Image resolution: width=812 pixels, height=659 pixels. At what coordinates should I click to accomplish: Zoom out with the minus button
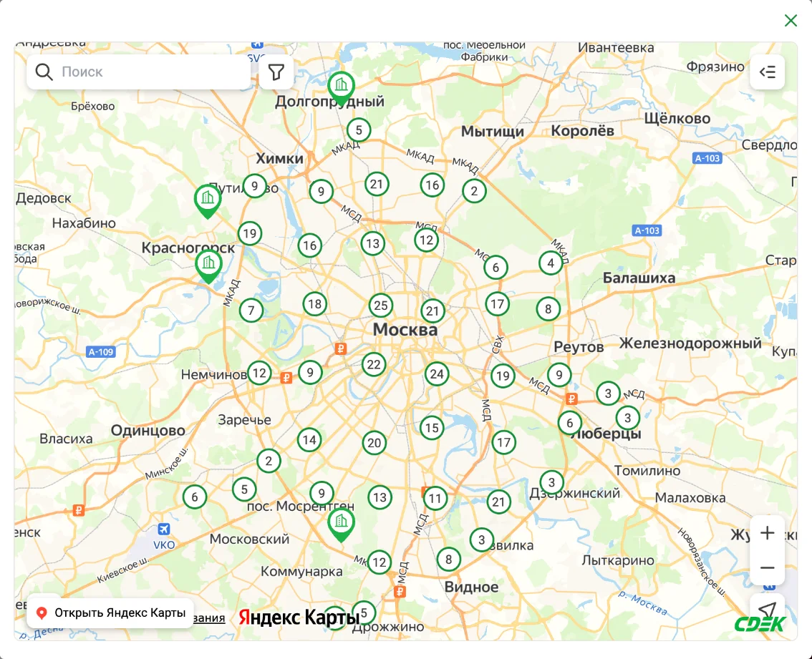pos(767,567)
